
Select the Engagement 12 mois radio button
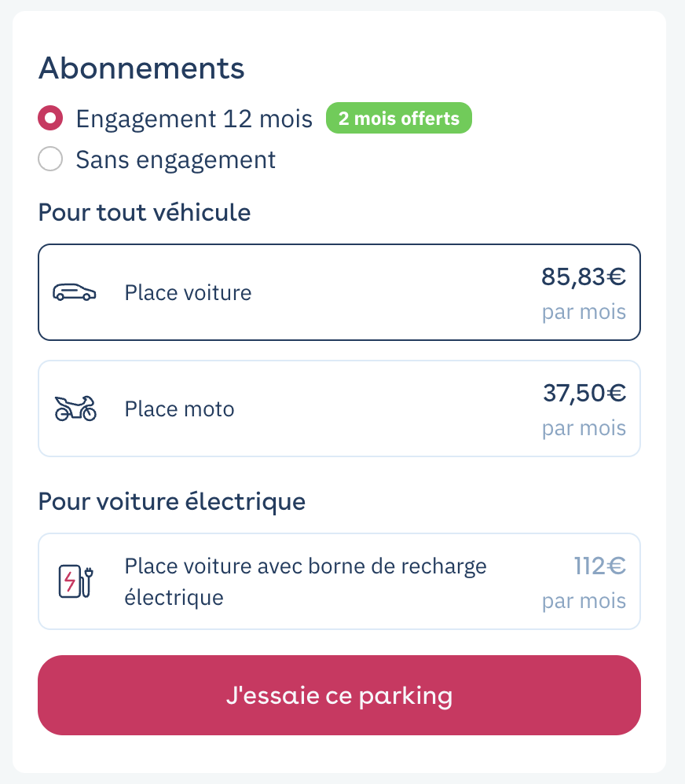click(x=50, y=118)
